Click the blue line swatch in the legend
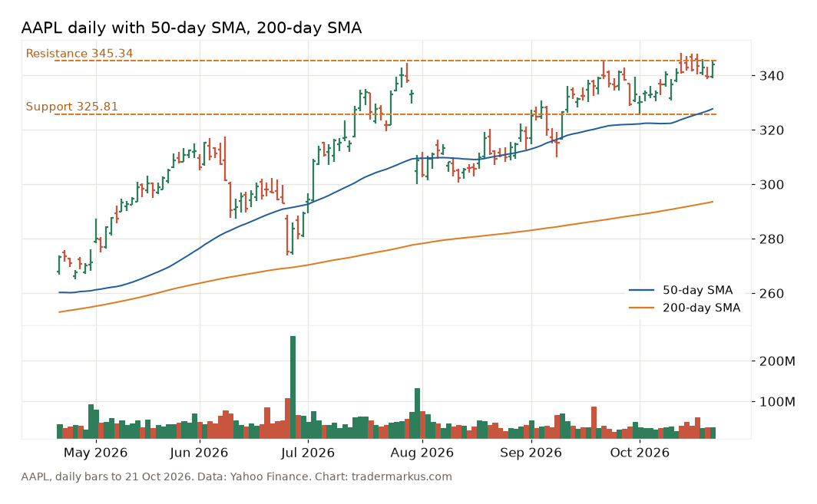The height and width of the screenshot is (504, 817). [641, 290]
